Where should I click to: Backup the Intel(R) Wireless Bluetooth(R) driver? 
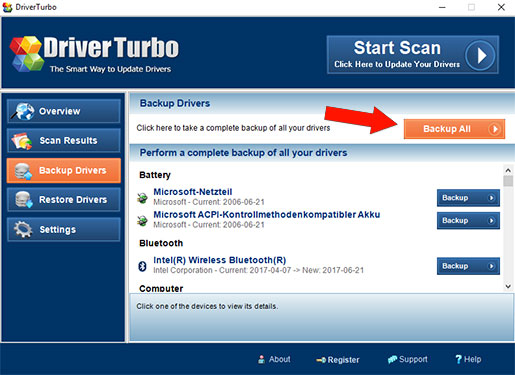point(468,266)
